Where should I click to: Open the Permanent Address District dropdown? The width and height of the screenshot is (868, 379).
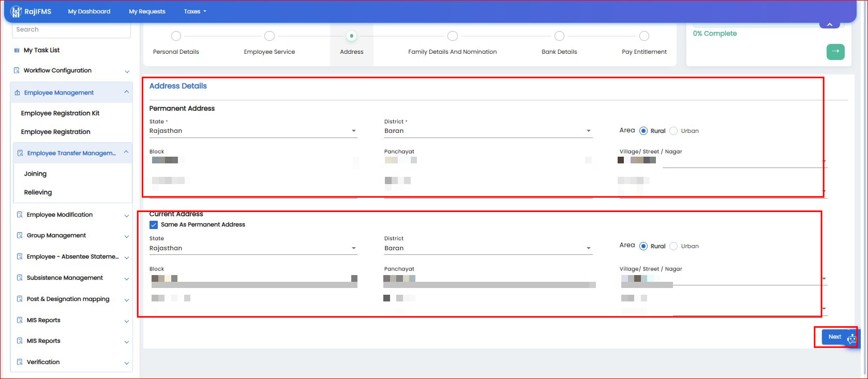[x=488, y=131]
